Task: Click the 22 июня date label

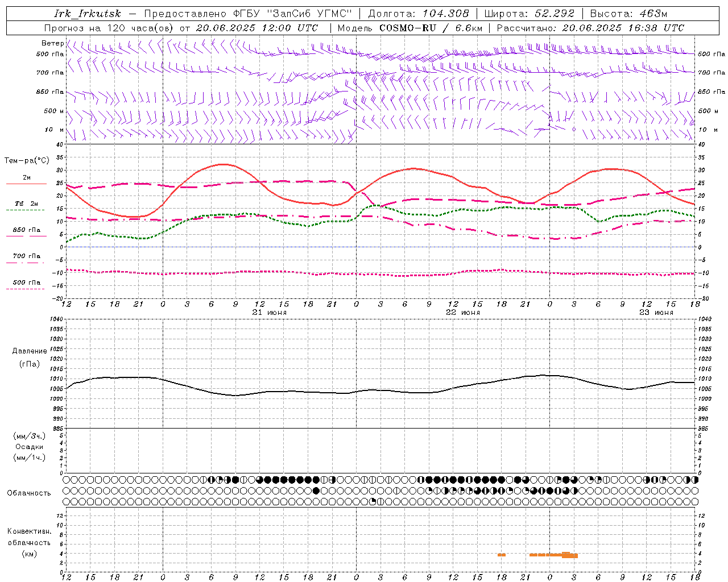Action: point(463,313)
